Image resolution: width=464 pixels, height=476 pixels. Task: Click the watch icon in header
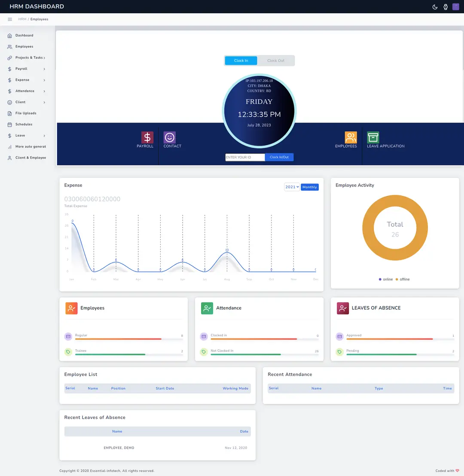tap(446, 7)
